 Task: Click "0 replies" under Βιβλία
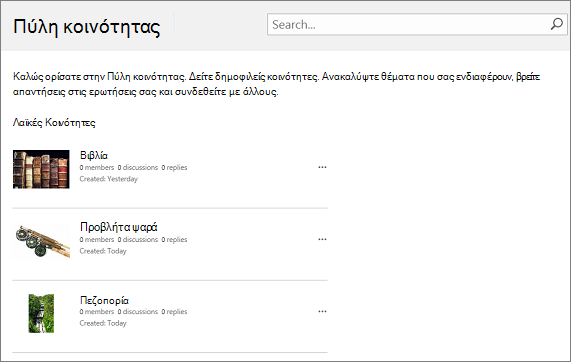174,168
